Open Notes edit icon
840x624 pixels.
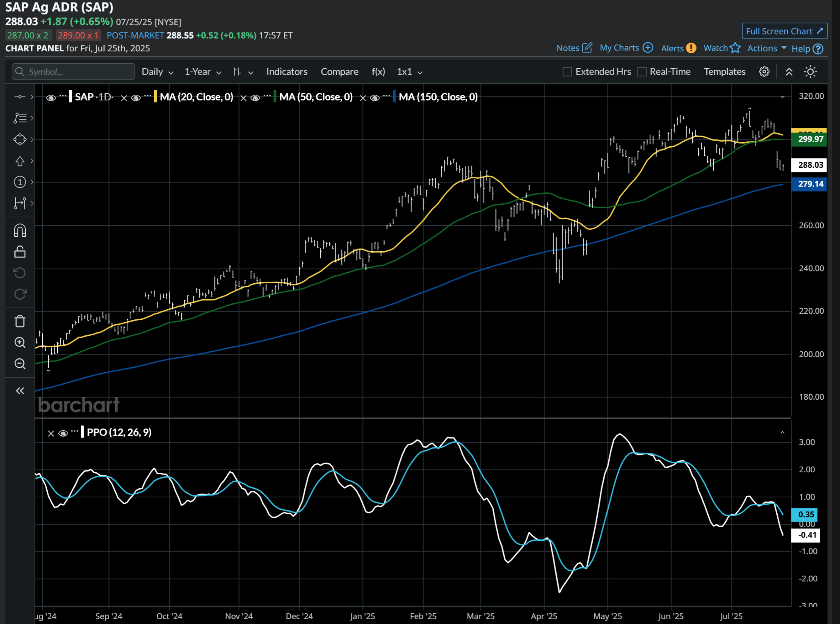(x=587, y=48)
